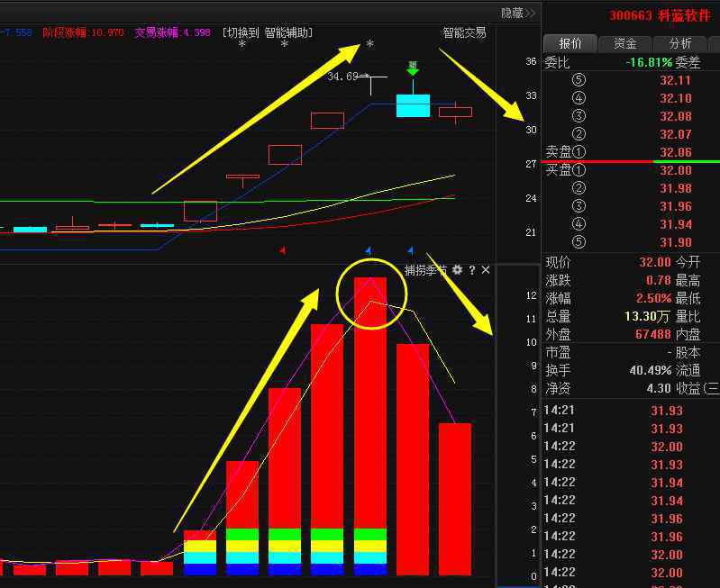Open the indicator panel settings gear
720x588 pixels.
coord(458,269)
